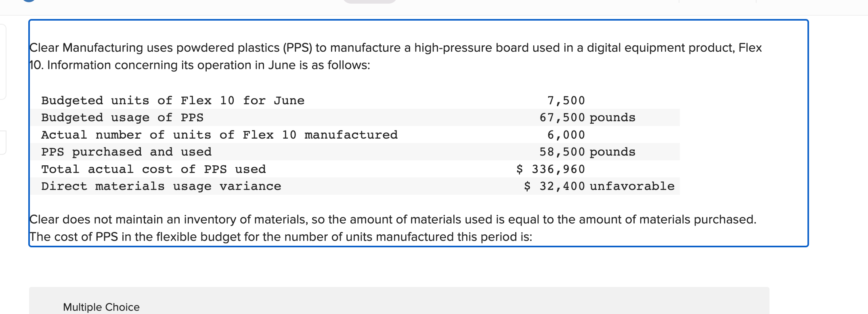Click the value '7,500' in the table
The image size is (868, 314).
tap(565, 100)
